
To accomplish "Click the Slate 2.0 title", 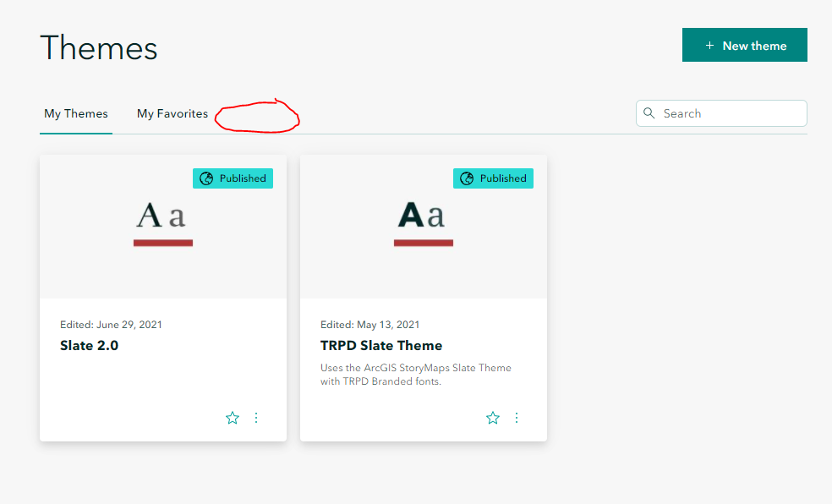I will (89, 345).
